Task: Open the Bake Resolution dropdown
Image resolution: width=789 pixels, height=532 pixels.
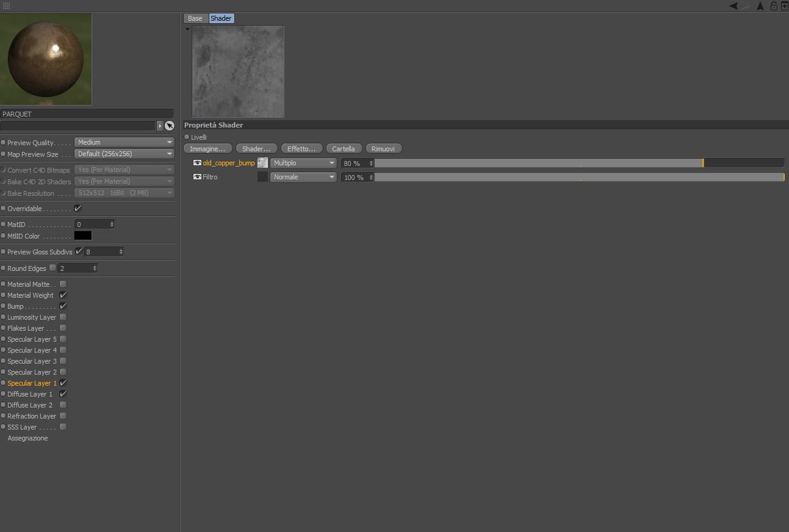Action: tap(124, 193)
